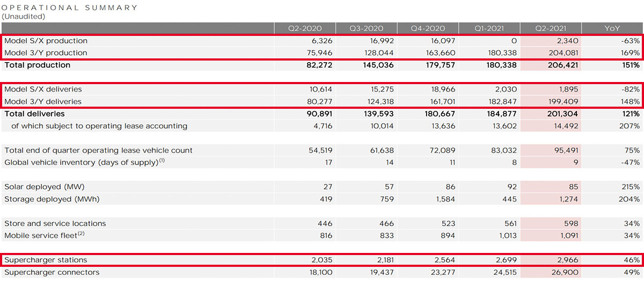
Task: Click the -82% YoY value
Action: (629, 89)
